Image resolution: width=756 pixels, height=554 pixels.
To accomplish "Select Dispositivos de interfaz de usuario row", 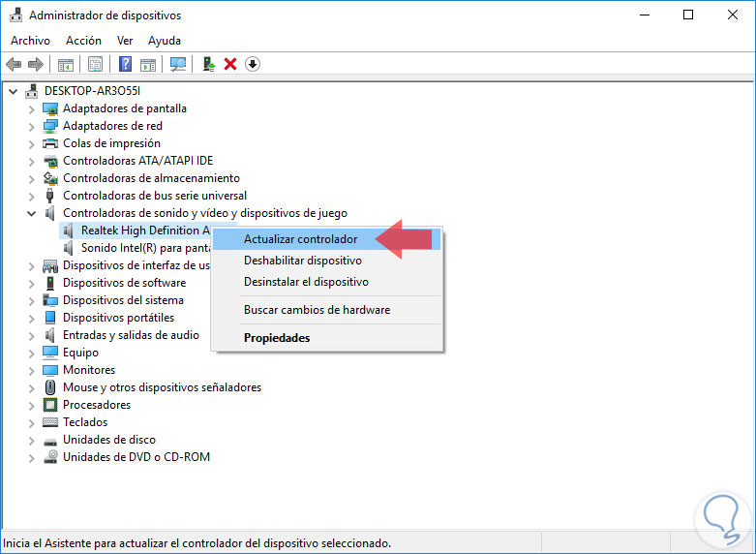I will (x=136, y=265).
